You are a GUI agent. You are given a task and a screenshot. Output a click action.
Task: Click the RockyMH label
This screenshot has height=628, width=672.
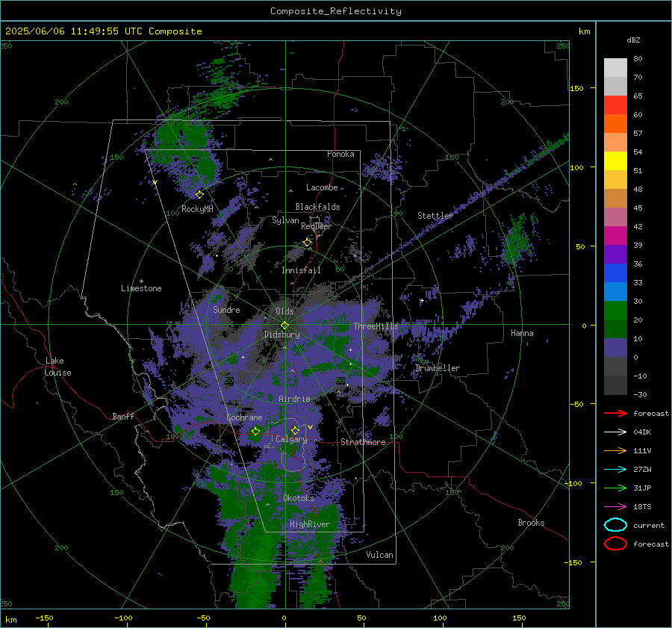click(197, 209)
